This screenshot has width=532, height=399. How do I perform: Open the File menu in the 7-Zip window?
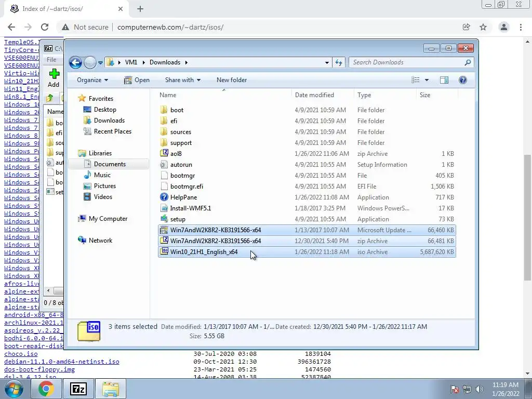point(51,60)
